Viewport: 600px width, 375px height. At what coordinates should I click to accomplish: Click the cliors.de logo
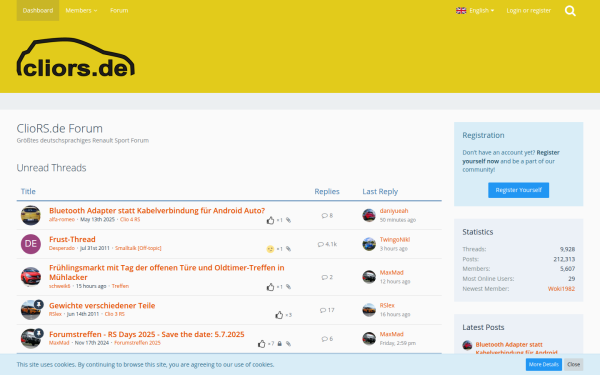pos(76,57)
